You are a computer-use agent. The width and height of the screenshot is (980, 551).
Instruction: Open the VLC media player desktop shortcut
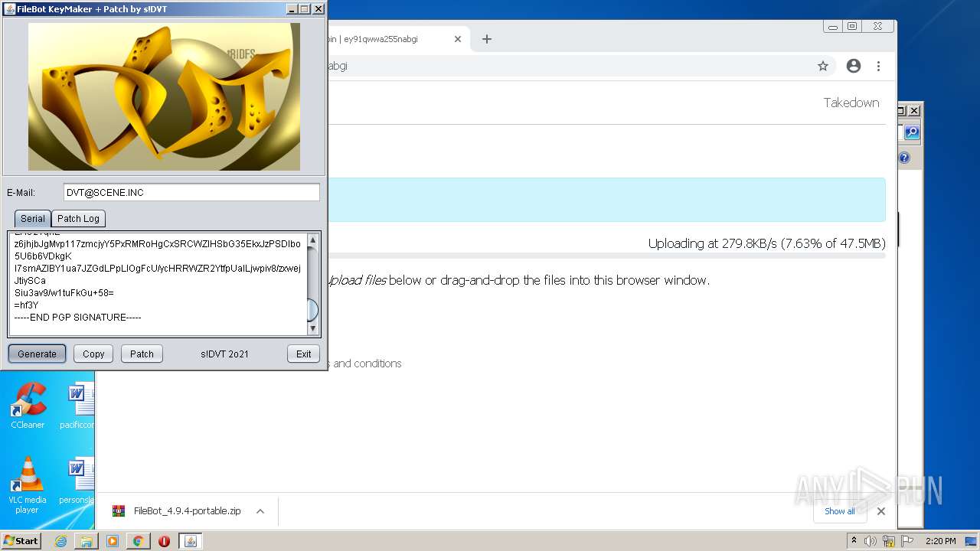point(28,485)
